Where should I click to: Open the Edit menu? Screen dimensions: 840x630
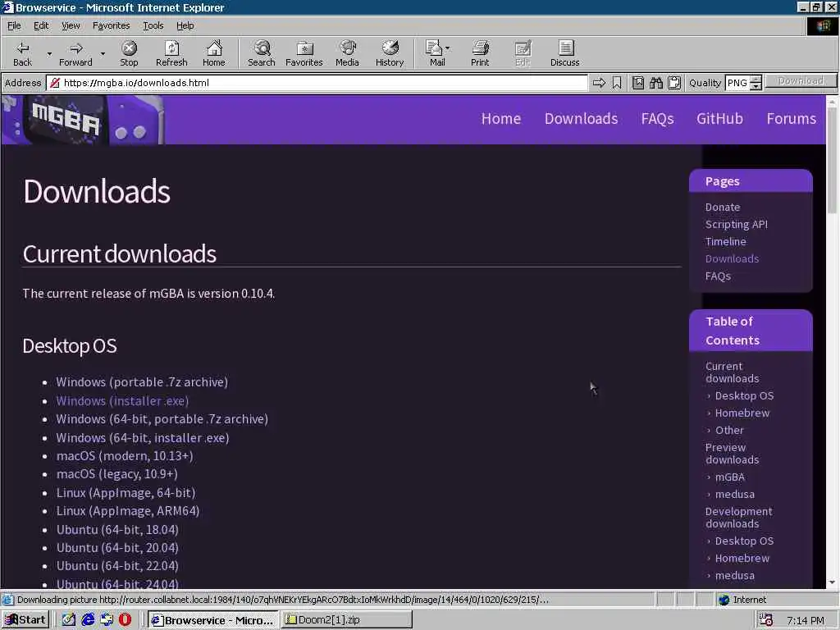(41, 25)
